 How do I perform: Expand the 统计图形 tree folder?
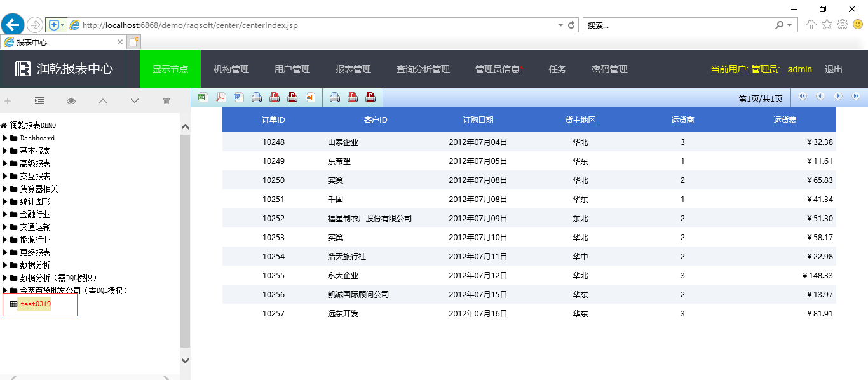6,201
